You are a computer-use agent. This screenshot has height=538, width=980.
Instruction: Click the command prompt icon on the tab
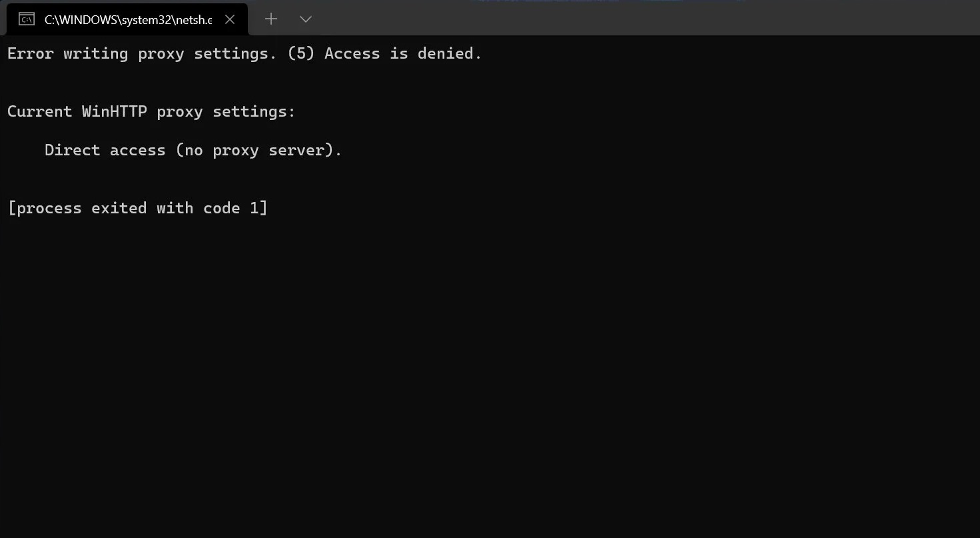coord(26,19)
